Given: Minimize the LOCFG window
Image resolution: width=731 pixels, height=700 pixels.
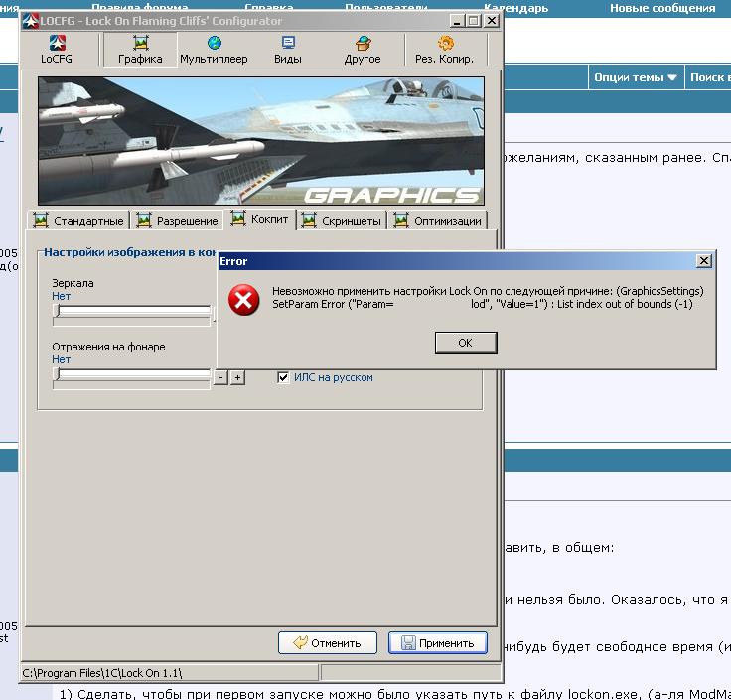Looking at the screenshot, I should coord(457,21).
